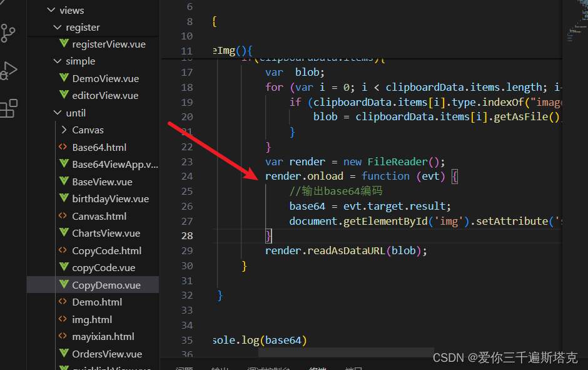This screenshot has width=588, height=370.
Task: Click 'document.getElementById' on line 27
Action: pos(358,222)
